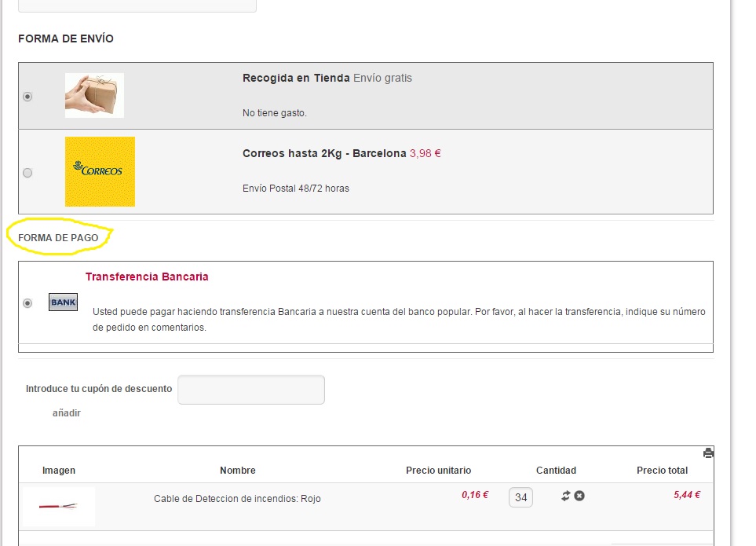Click the Correos hasta 2Kg - Barcelona label
The width and height of the screenshot is (756, 546).
pyautogui.click(x=324, y=153)
